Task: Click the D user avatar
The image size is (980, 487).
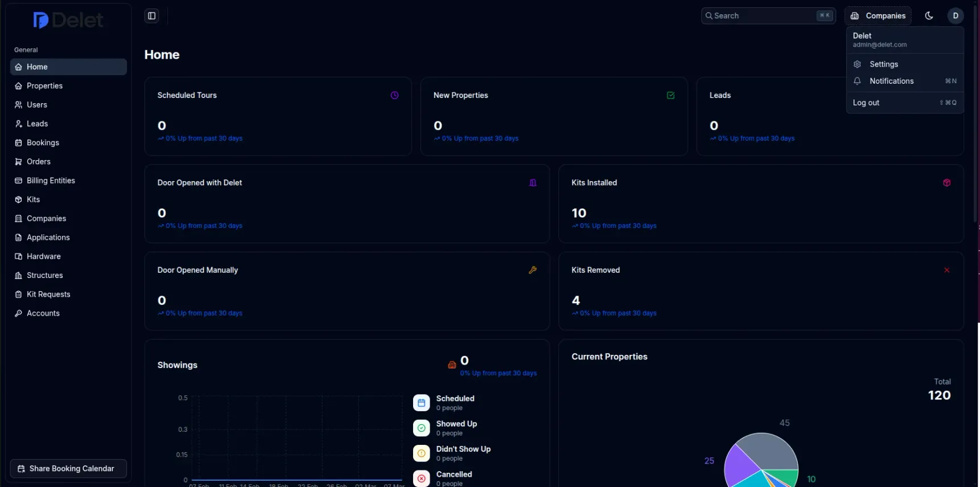Action: coord(955,16)
